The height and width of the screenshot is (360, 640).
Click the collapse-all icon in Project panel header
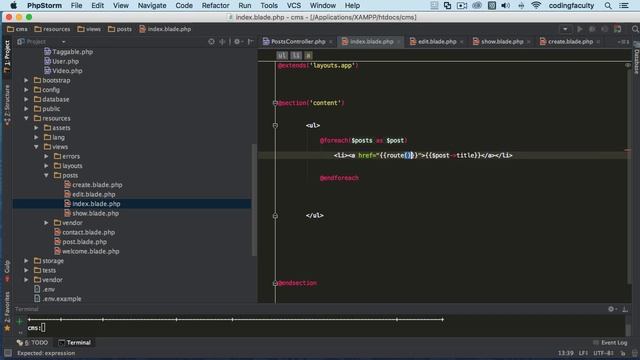pos(222,42)
